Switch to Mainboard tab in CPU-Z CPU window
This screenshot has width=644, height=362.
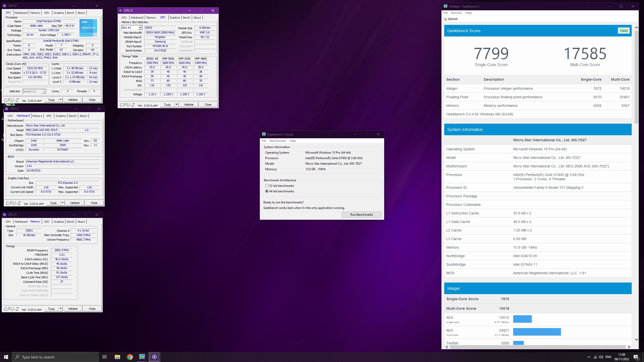pos(21,13)
